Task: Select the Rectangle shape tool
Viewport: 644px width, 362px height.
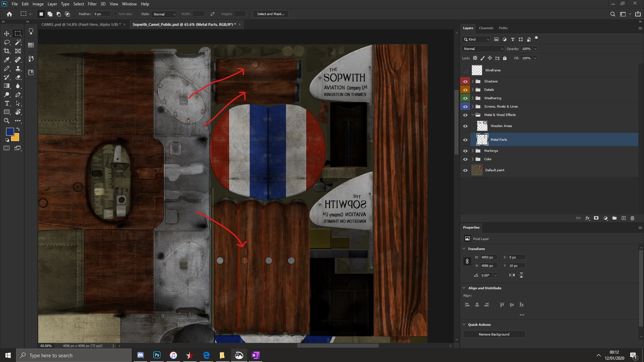Action: click(x=7, y=112)
